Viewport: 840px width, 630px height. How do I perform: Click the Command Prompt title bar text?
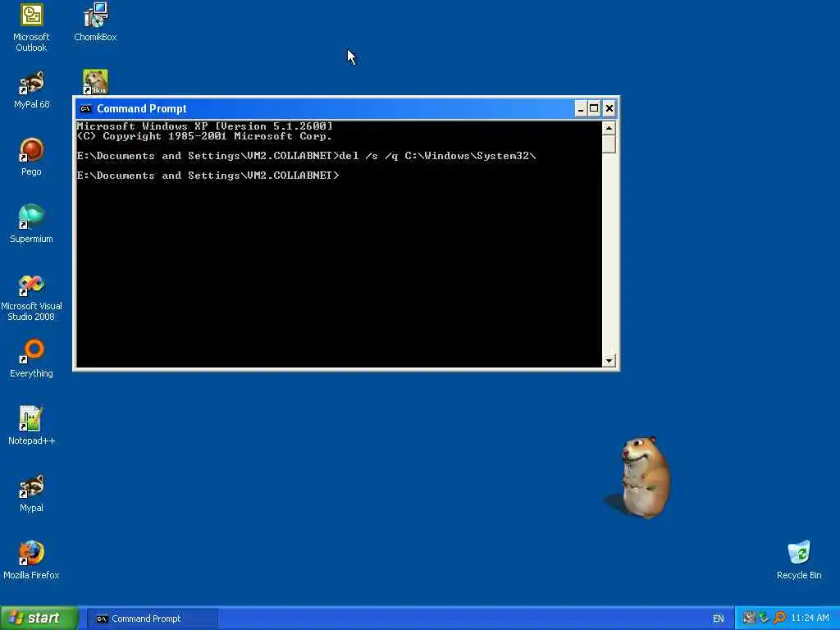point(141,109)
